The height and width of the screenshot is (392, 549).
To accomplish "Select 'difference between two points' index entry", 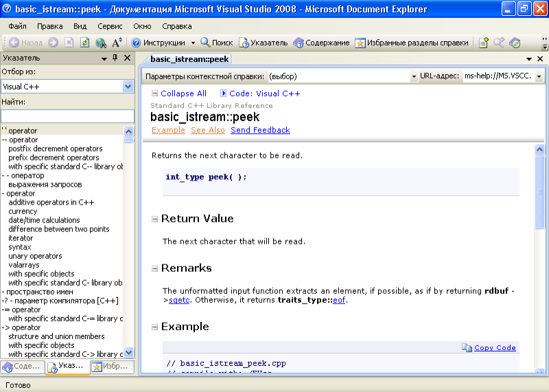I will tap(59, 229).
